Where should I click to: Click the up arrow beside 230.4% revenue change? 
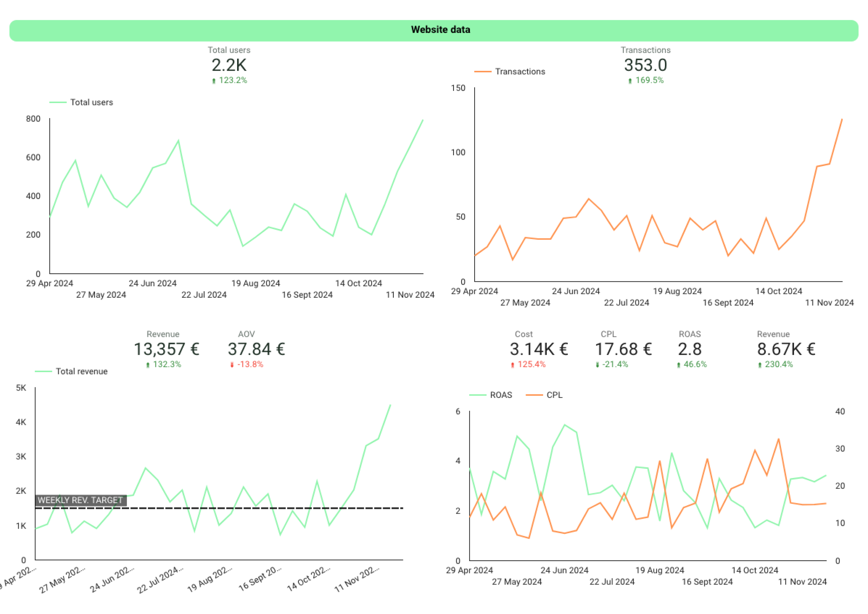coord(760,365)
